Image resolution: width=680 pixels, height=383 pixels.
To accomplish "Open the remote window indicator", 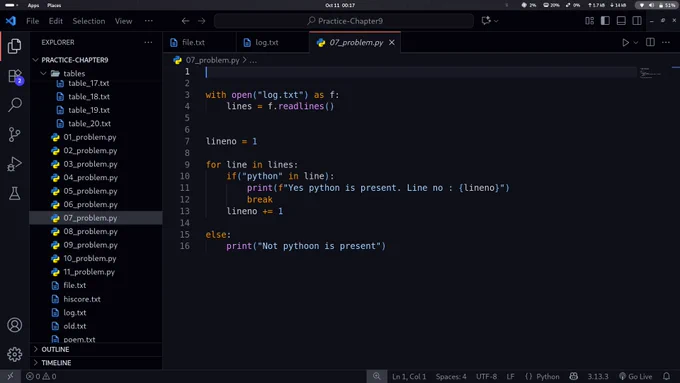I will (x=10, y=376).
